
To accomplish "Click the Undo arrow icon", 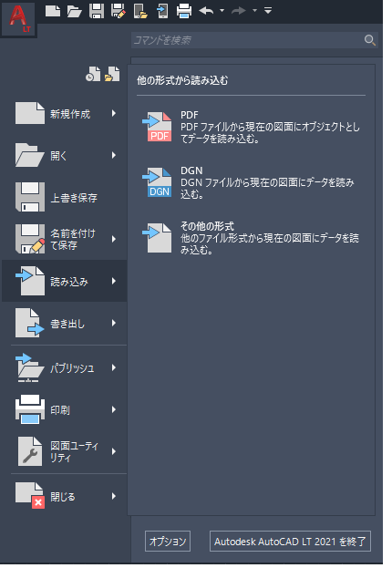I will (x=206, y=11).
